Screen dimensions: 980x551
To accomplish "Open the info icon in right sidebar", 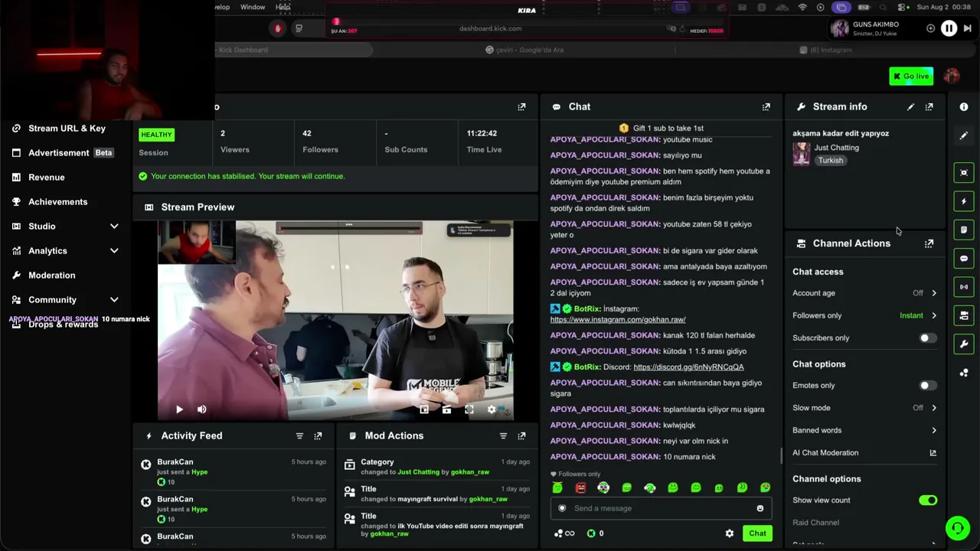I will pyautogui.click(x=964, y=107).
